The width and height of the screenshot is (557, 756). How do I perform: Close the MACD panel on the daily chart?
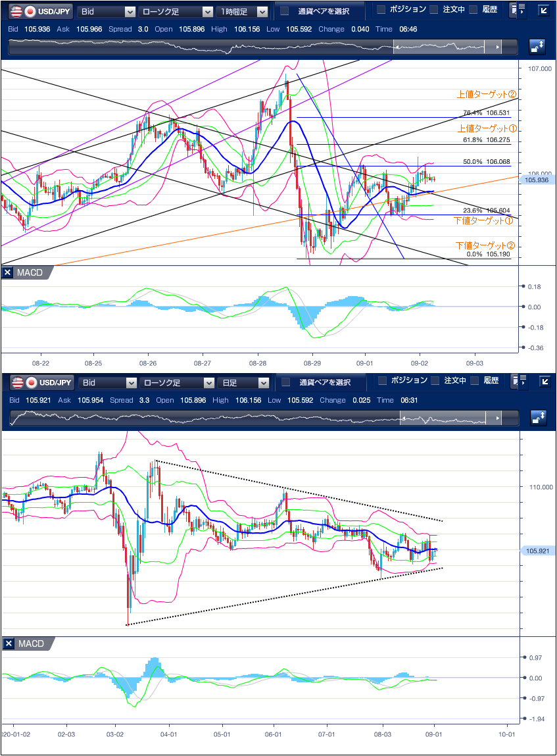pyautogui.click(x=8, y=643)
